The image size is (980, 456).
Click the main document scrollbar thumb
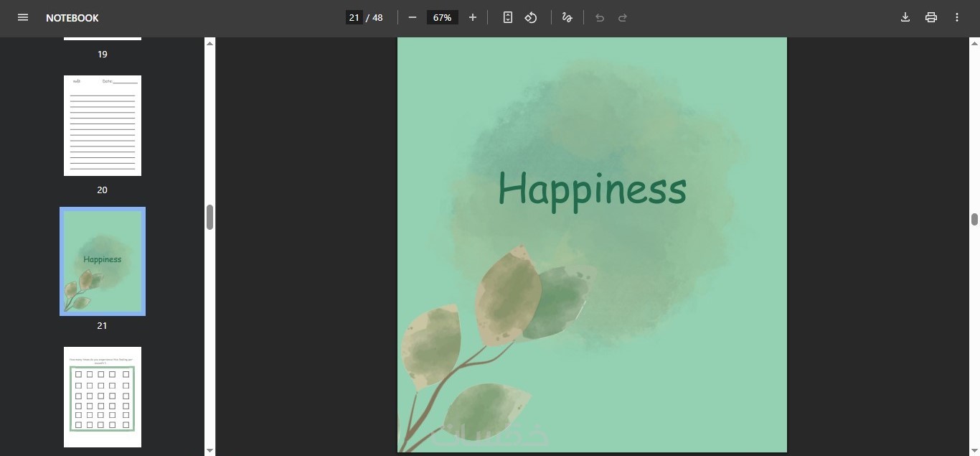coord(974,220)
